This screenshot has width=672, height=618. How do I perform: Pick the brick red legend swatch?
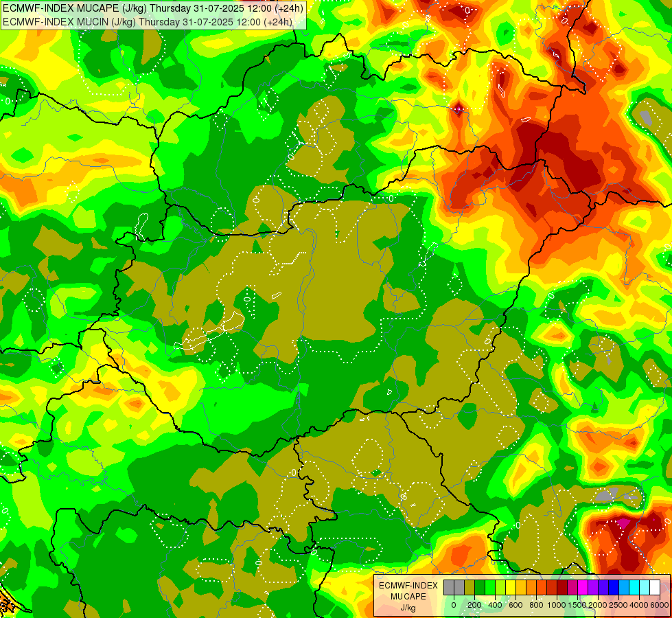pos(552,587)
